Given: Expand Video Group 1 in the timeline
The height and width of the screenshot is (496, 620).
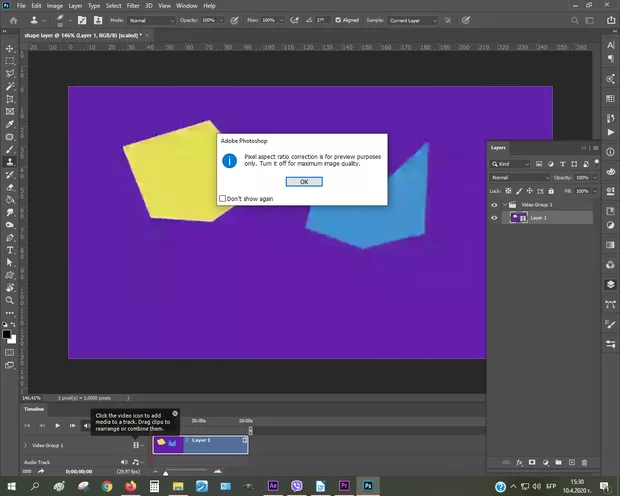Looking at the screenshot, I should coord(26,445).
